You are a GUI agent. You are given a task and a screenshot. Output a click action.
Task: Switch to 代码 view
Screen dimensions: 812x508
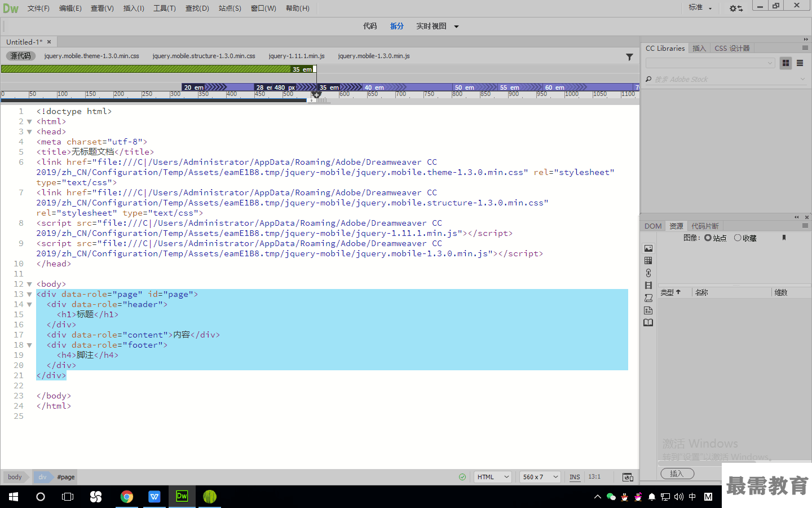coord(370,26)
